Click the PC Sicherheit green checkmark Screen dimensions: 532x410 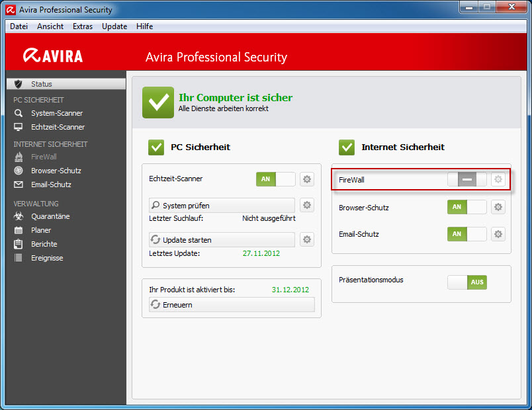pos(156,147)
